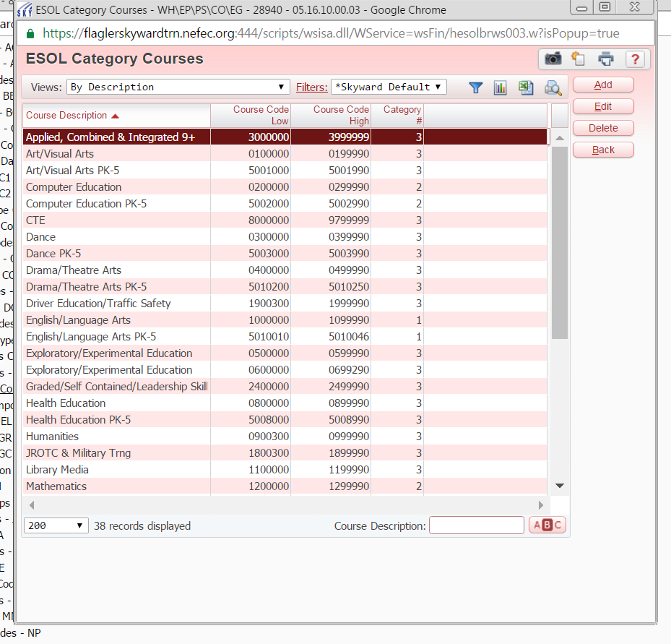Select the English/Language Arts row
The width and height of the screenshot is (671, 644).
(285, 320)
